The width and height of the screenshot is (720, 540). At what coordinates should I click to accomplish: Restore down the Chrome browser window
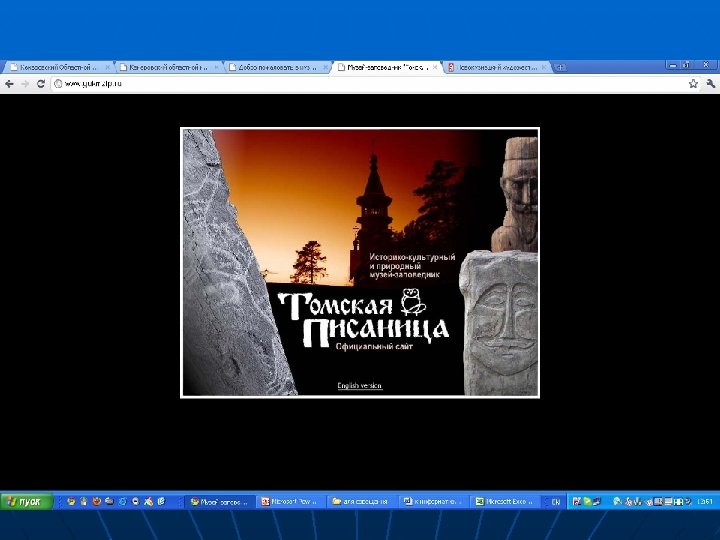tap(687, 66)
